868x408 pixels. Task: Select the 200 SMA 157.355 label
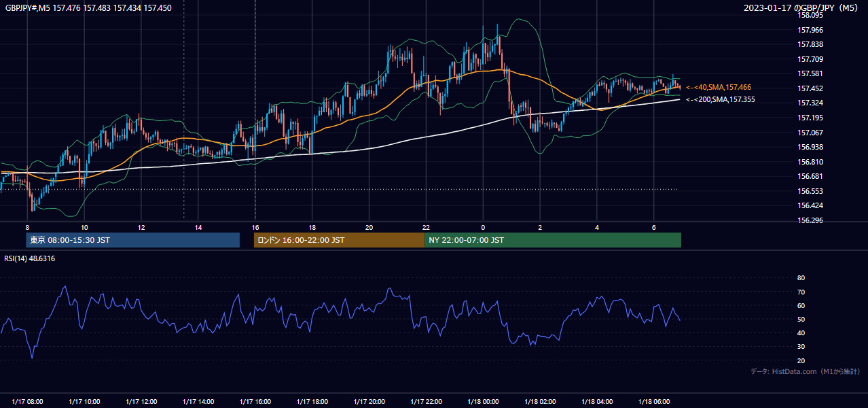(x=721, y=99)
